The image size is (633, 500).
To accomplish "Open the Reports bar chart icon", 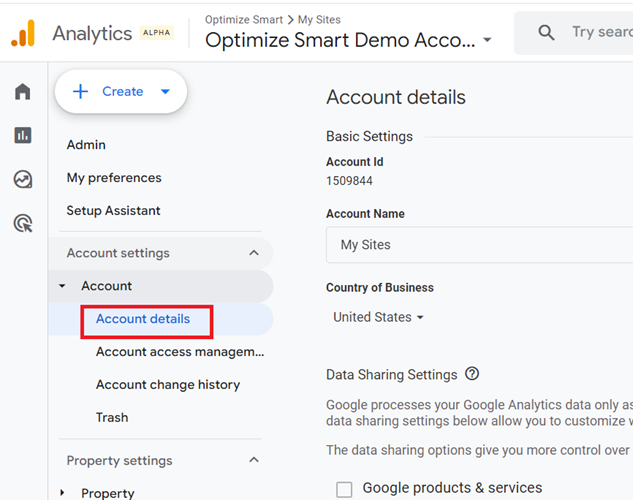I will pyautogui.click(x=23, y=135).
